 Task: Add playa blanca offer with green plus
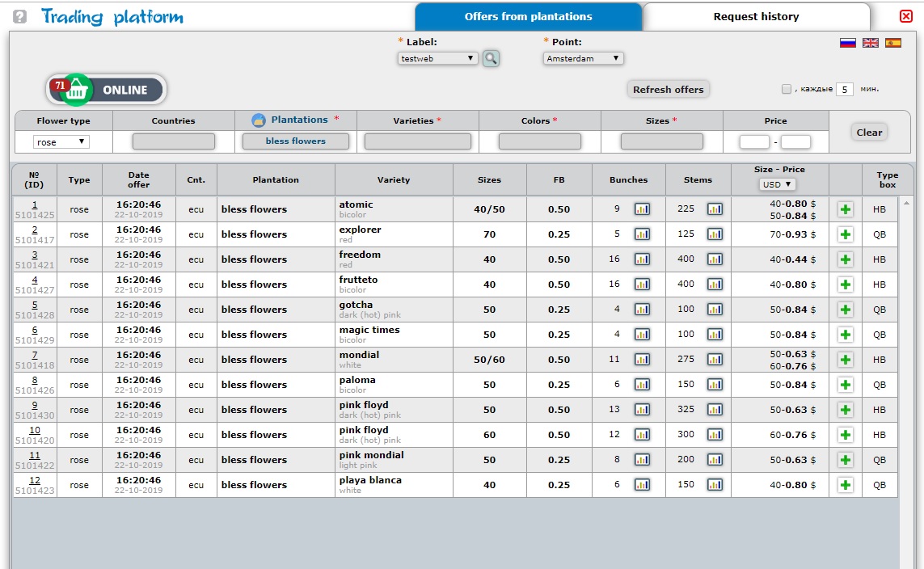pyautogui.click(x=846, y=485)
